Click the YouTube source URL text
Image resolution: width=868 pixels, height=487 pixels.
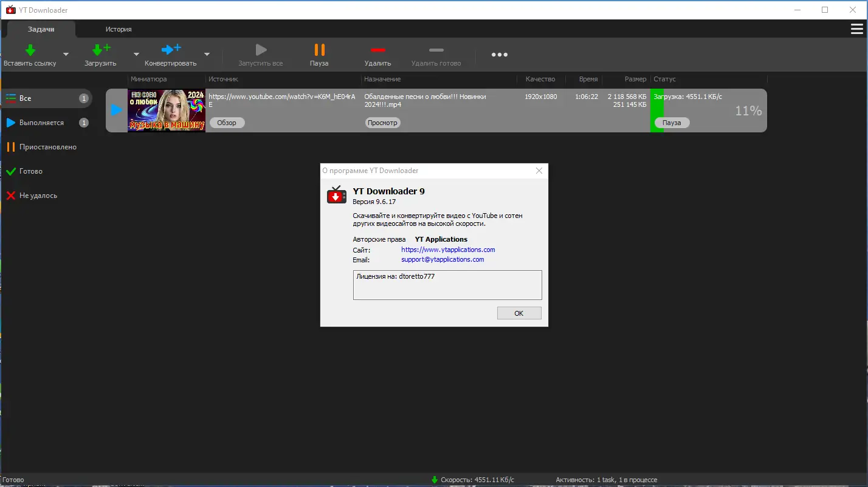(x=282, y=100)
